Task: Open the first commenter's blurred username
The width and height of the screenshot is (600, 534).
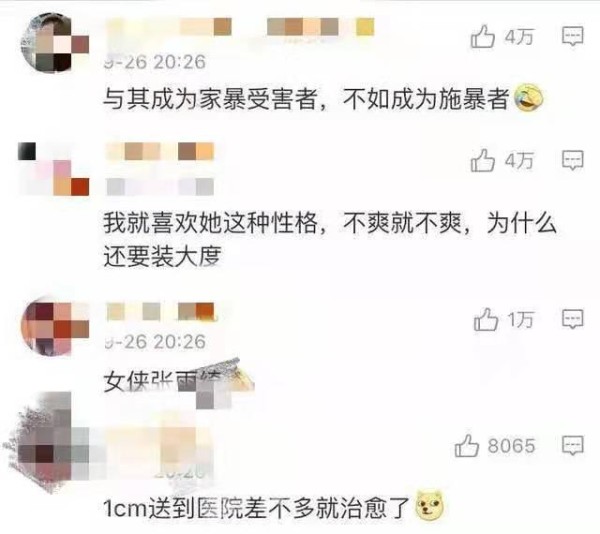Action: pyautogui.click(x=240, y=27)
